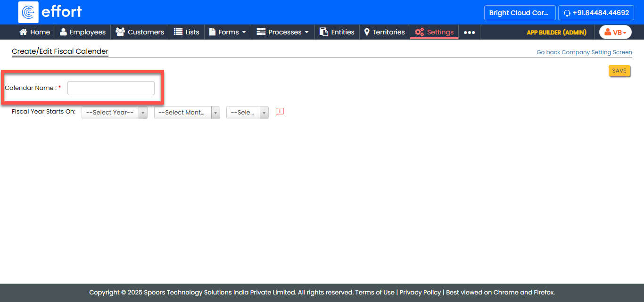This screenshot has width=644, height=302.
Task: Expand the Processes dropdown menu
Action: pos(283,32)
